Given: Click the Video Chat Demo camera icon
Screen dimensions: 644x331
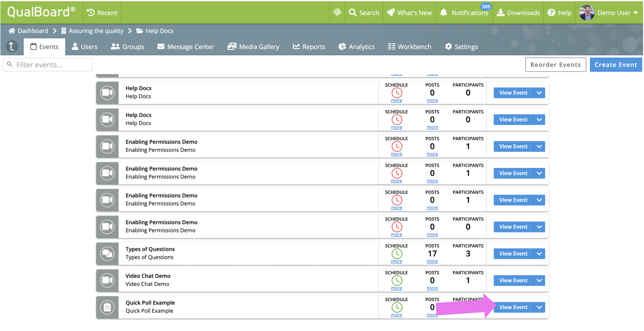Looking at the screenshot, I should coord(107,280).
